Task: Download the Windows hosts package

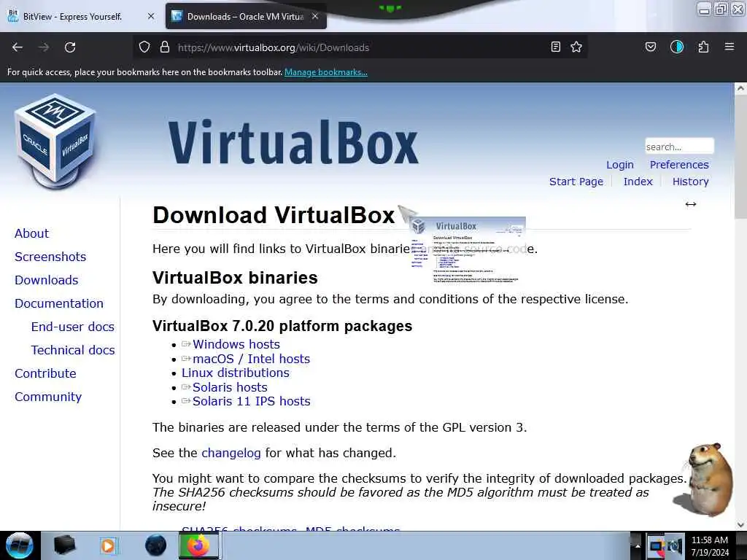Action: 236,344
